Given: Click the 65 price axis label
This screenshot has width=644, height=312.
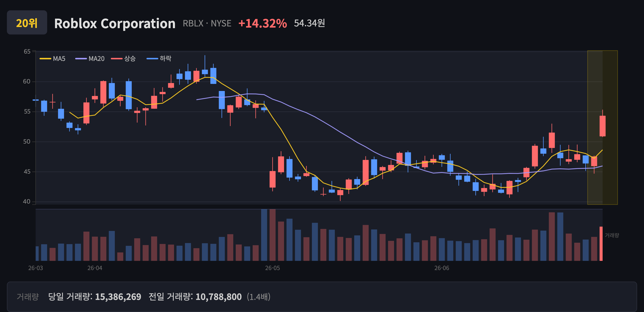Looking at the screenshot, I should pos(27,52).
